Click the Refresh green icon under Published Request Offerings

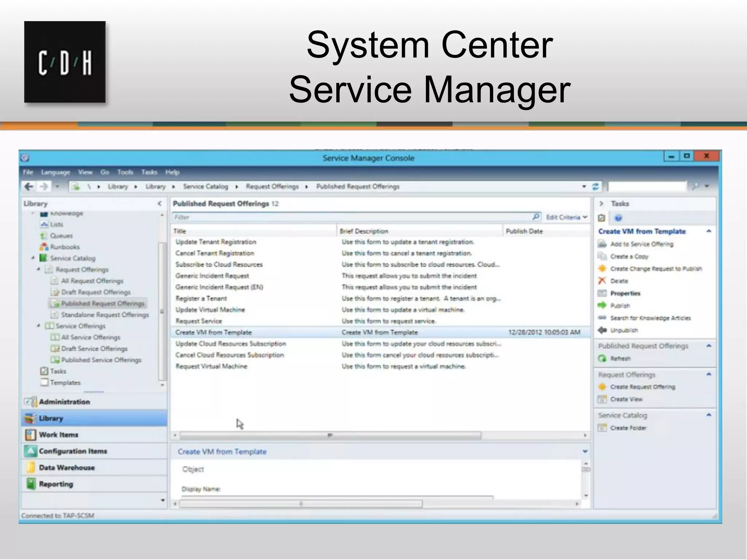tap(602, 358)
